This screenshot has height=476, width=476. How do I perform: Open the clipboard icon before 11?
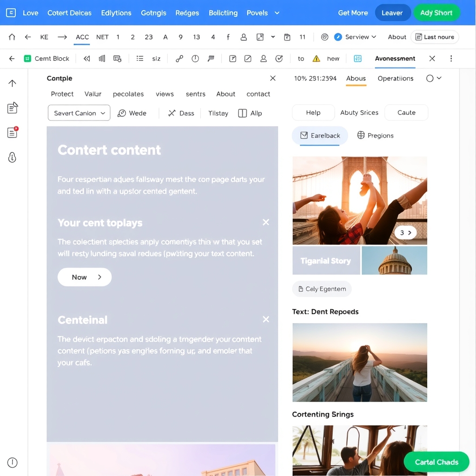coord(287,37)
